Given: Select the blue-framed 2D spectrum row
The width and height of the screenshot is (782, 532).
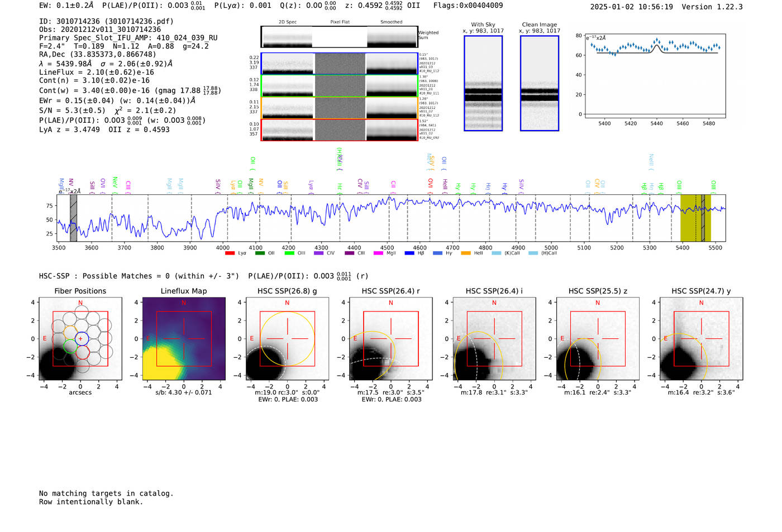Looking at the screenshot, I should 339,64.
